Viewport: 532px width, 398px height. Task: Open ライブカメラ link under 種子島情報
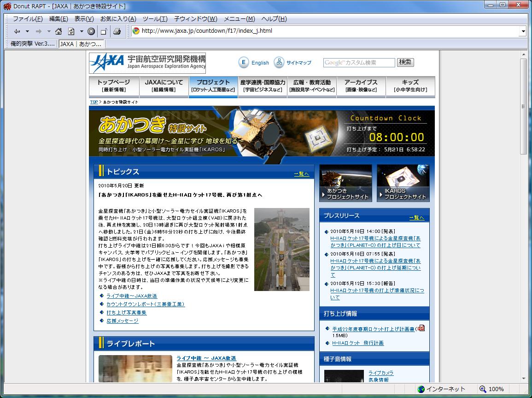click(381, 373)
